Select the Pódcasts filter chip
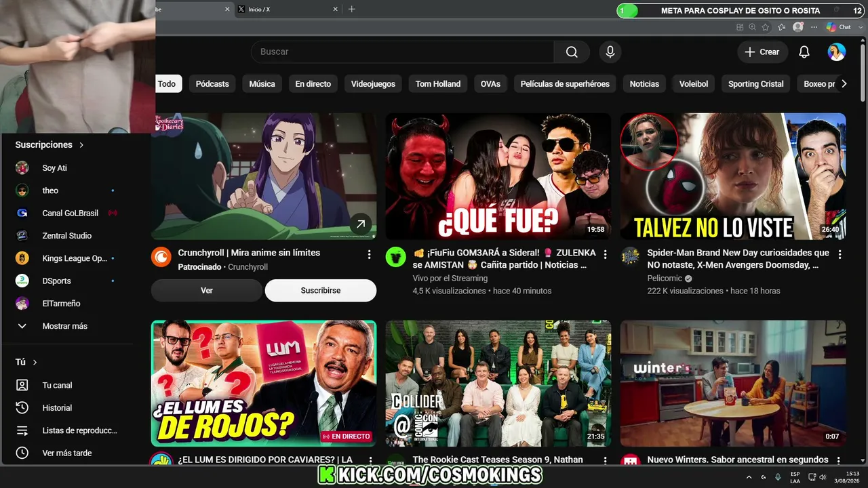This screenshot has width=868, height=488. point(212,84)
